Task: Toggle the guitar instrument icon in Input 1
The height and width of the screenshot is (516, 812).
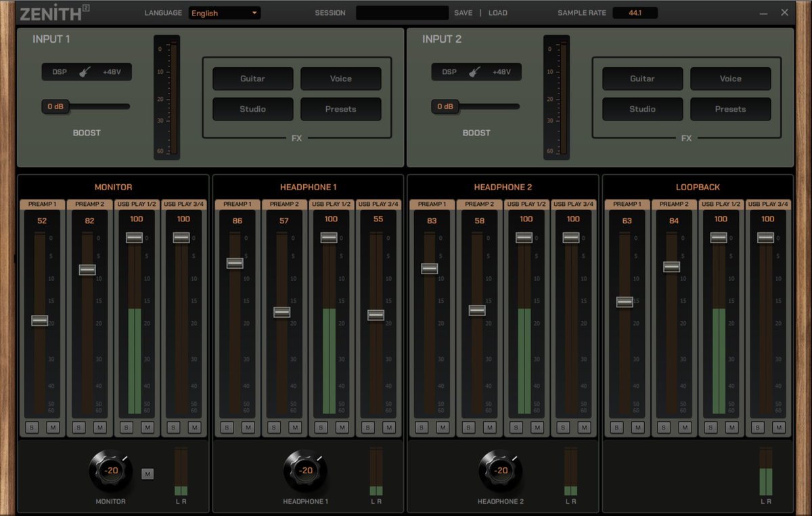Action: pyautogui.click(x=85, y=72)
